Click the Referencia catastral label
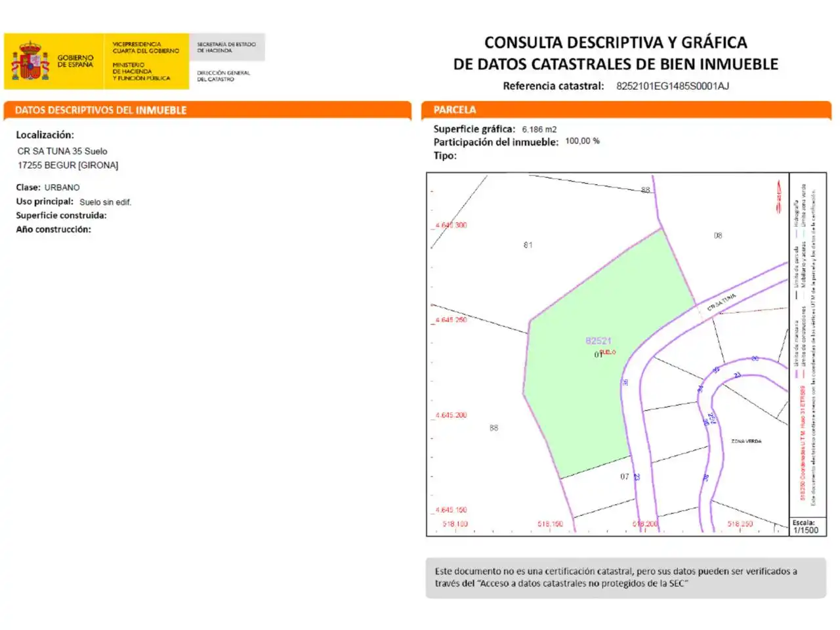This screenshot has height=630, width=840. tap(553, 86)
